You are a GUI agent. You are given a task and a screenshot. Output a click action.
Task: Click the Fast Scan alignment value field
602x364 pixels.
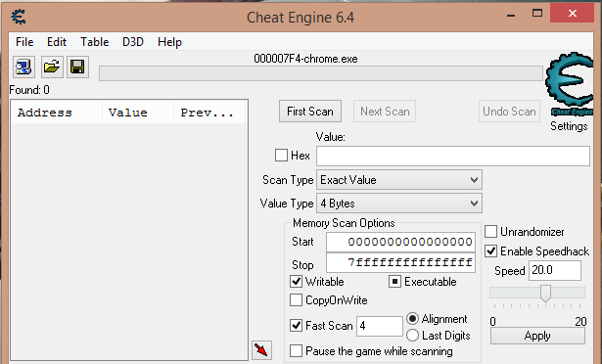click(x=380, y=326)
